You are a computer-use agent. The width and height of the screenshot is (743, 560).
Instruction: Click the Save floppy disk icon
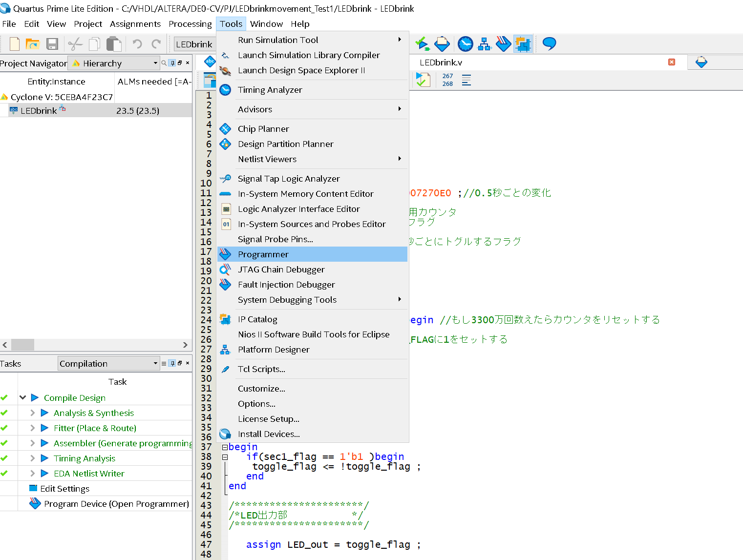[52, 44]
